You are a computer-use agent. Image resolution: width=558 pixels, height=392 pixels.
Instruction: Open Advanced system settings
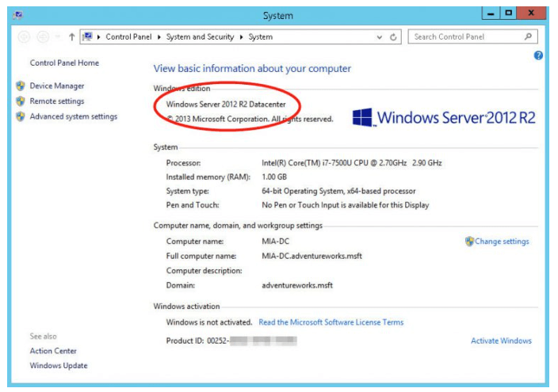coord(73,116)
